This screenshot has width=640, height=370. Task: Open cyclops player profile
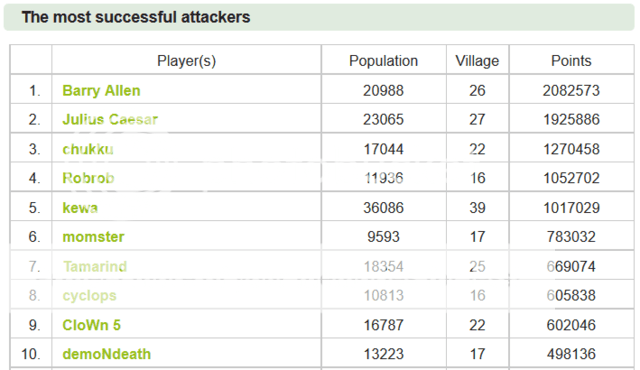[x=89, y=296]
